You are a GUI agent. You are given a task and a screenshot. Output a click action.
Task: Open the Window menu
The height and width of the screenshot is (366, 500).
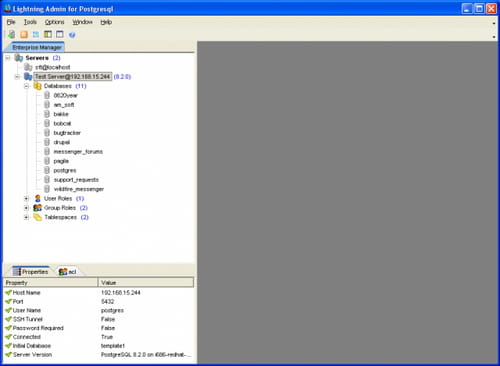point(82,22)
